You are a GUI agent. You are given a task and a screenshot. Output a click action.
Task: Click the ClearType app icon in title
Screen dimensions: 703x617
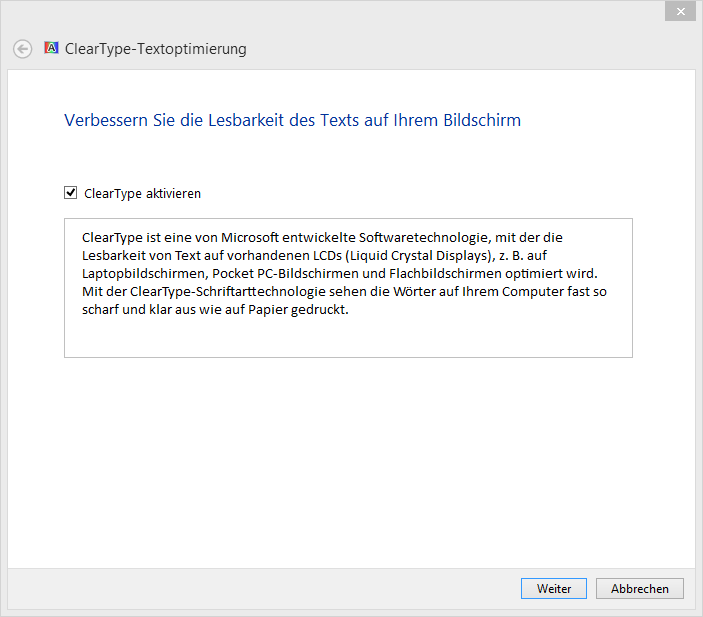point(51,48)
